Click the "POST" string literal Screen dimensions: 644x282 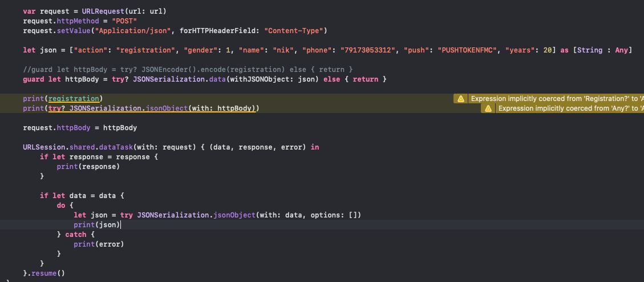pos(124,21)
